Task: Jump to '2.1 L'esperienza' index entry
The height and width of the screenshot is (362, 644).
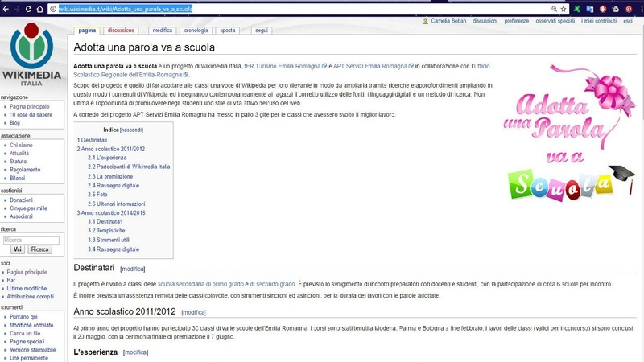Action: coord(107,158)
